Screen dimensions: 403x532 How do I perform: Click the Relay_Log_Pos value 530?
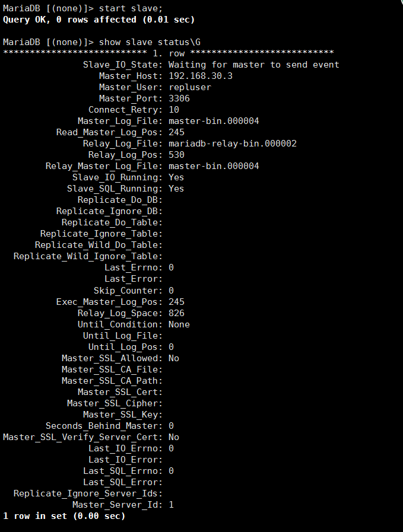pos(176,155)
